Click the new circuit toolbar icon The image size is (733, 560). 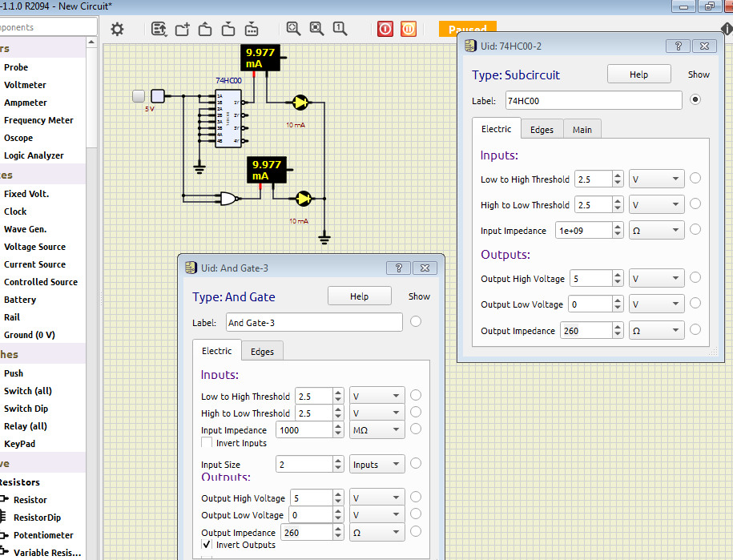click(182, 30)
